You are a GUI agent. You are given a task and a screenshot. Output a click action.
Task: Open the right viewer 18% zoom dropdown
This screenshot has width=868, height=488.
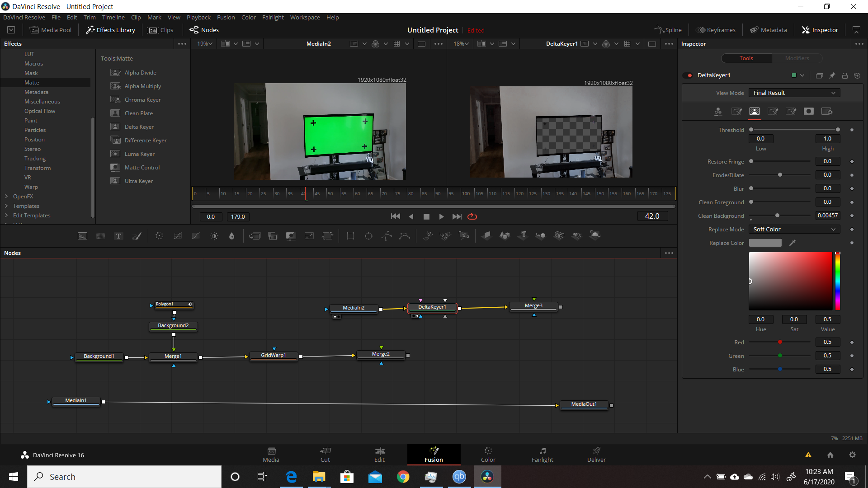click(461, 44)
